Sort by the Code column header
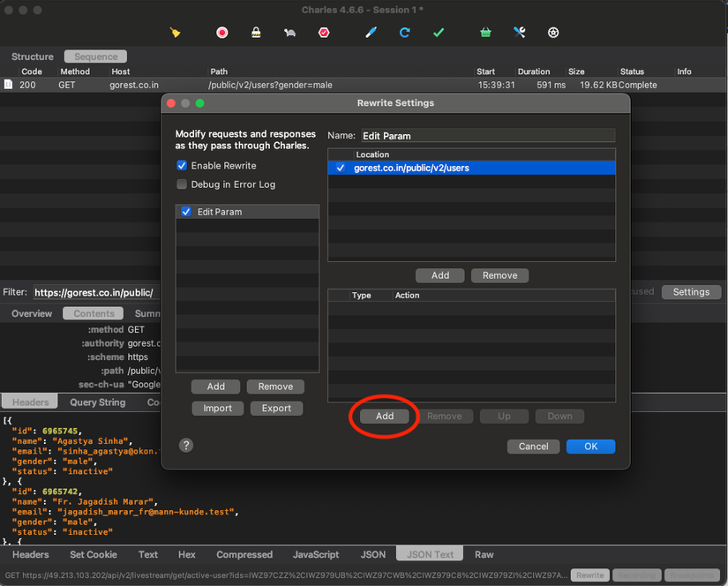Viewport: 728px width, 586px height. click(x=32, y=71)
